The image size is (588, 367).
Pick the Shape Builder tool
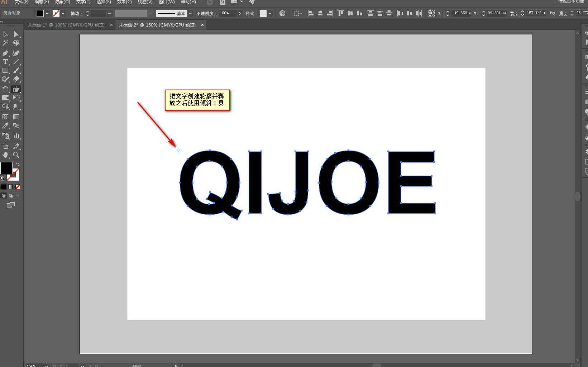point(5,106)
